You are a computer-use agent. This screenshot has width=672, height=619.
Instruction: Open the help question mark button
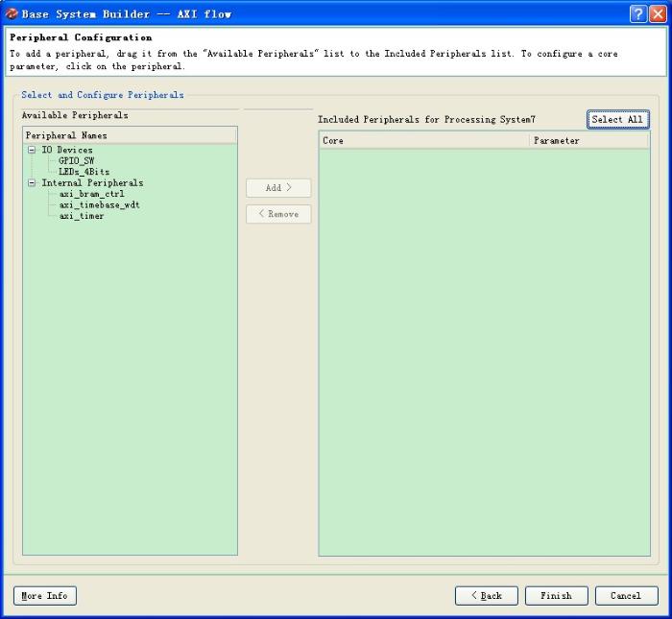pos(638,13)
